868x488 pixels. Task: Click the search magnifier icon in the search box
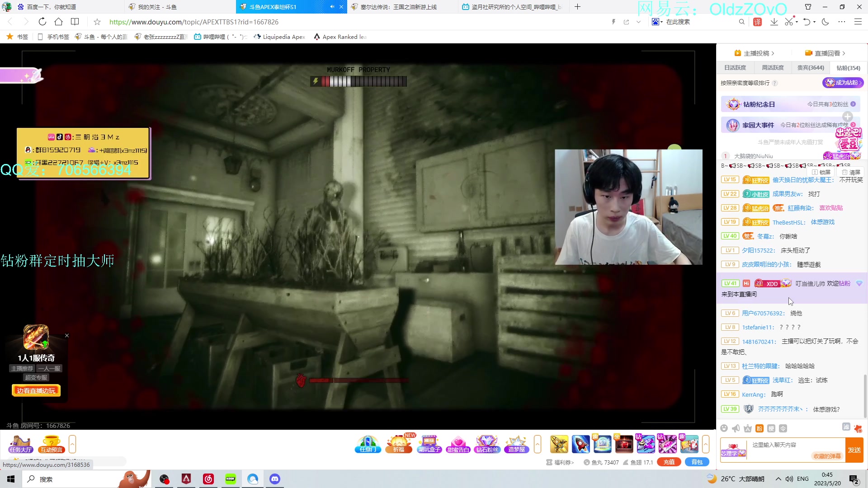[741, 22]
